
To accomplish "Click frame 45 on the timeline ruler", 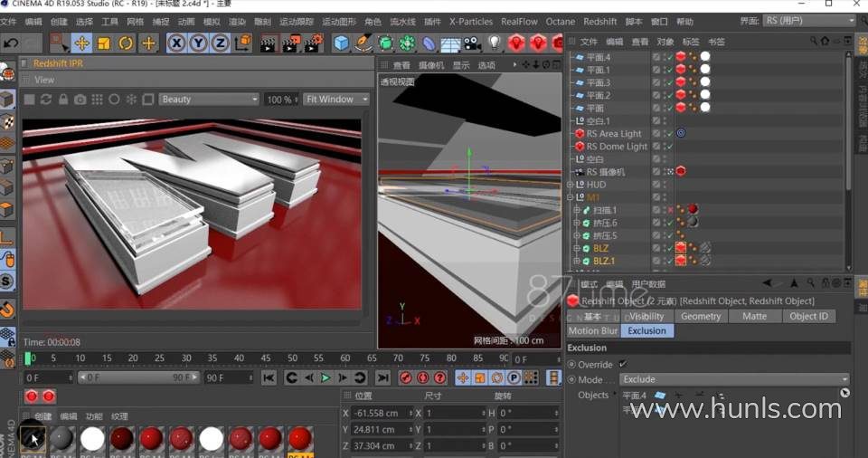I will [266, 358].
